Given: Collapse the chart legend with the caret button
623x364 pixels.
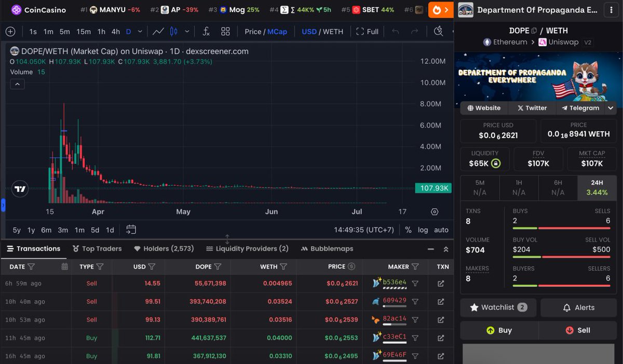Looking at the screenshot, I should (x=17, y=84).
